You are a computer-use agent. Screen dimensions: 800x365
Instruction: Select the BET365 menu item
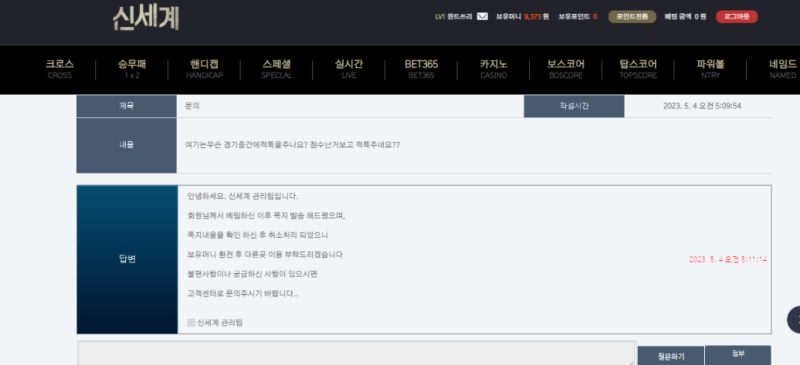point(421,69)
